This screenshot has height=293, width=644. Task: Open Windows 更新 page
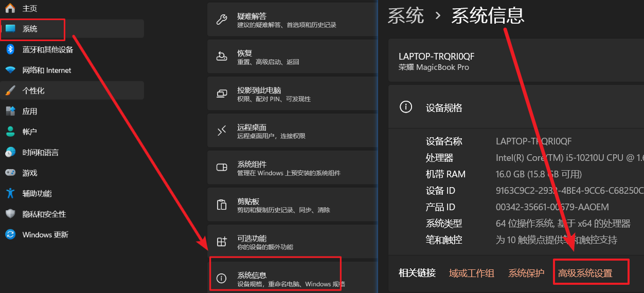pos(72,234)
